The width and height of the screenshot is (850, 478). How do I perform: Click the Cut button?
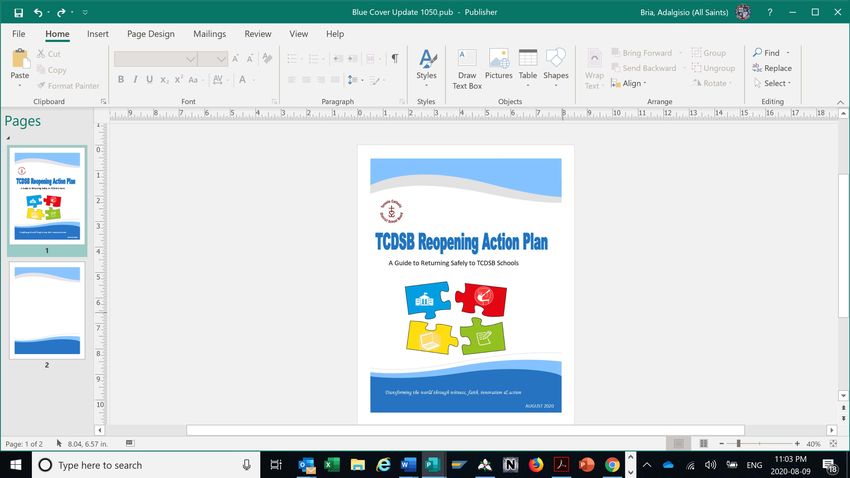click(x=49, y=54)
